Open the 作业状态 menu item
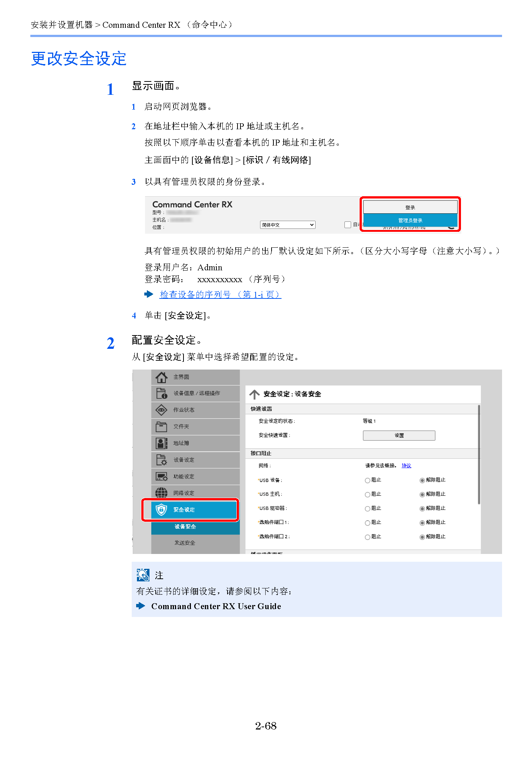Screen dimensions: 532x758 195,410
